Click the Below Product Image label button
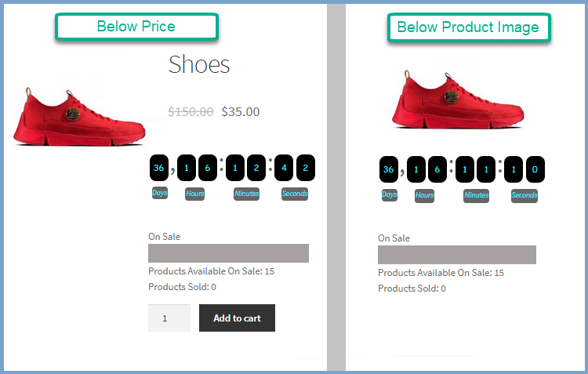This screenshot has width=588, height=374. [468, 27]
